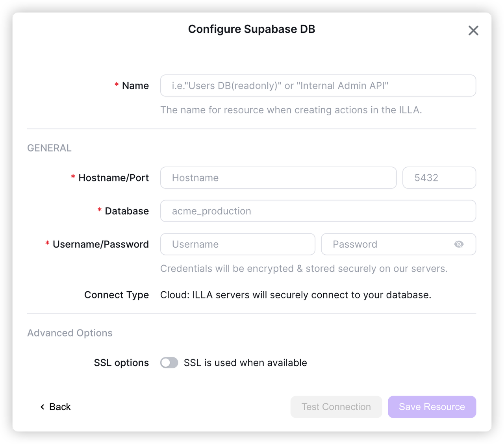Click the Configure Supabase DB title
This screenshot has height=444, width=504.
[252, 29]
